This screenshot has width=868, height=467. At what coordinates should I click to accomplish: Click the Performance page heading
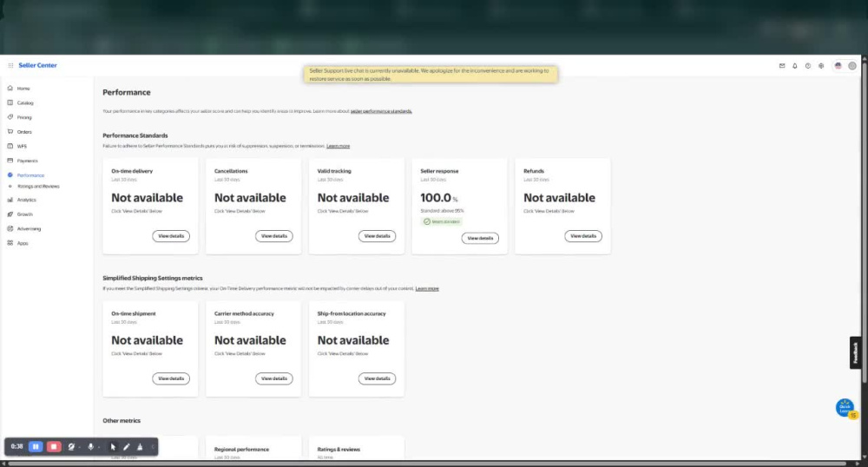tap(126, 92)
